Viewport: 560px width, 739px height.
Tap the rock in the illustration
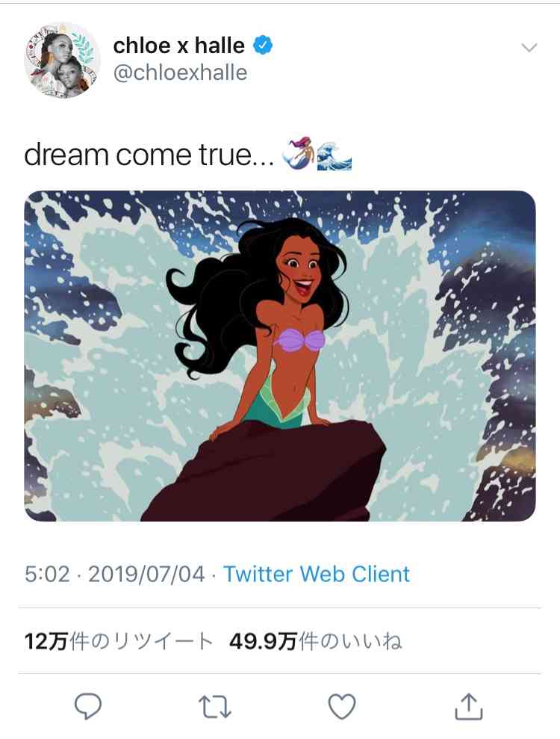coord(264,471)
